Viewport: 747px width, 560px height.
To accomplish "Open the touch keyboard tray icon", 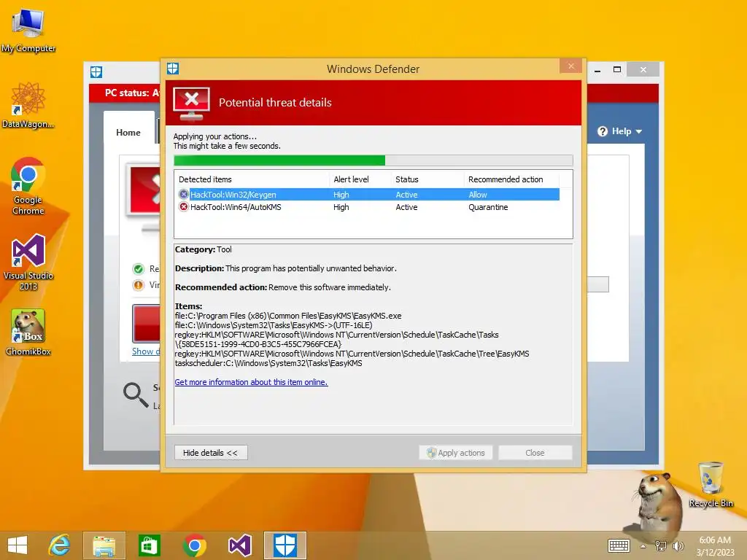I will pyautogui.click(x=619, y=545).
